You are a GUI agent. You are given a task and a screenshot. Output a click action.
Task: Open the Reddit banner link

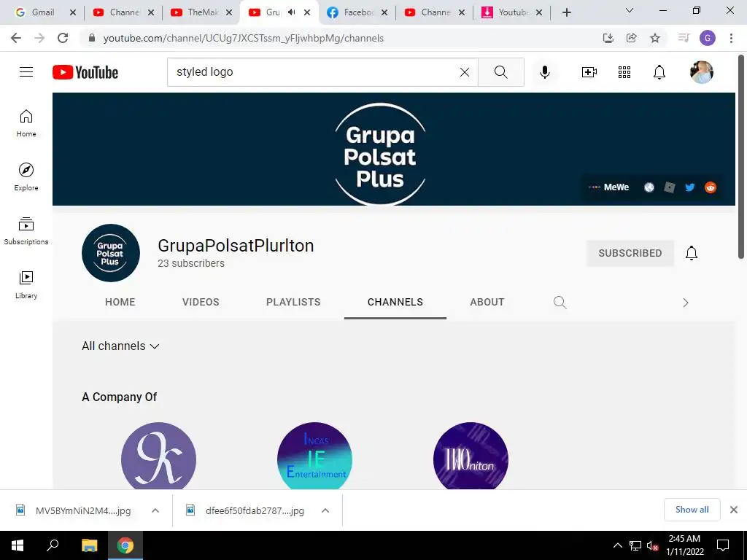pyautogui.click(x=711, y=187)
